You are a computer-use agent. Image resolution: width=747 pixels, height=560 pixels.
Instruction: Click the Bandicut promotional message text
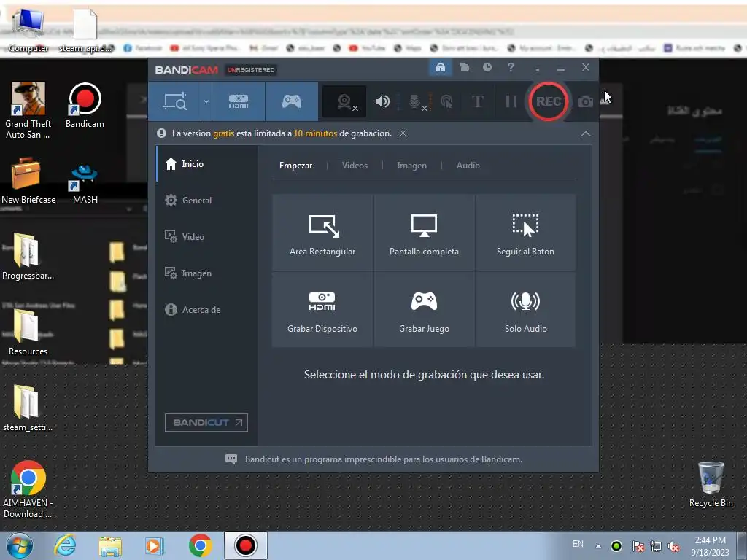(384, 459)
